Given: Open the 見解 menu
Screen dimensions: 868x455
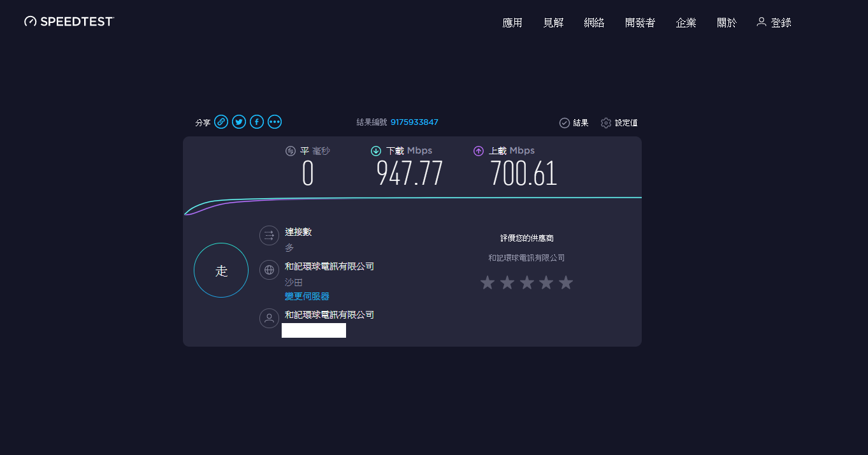Looking at the screenshot, I should [553, 23].
